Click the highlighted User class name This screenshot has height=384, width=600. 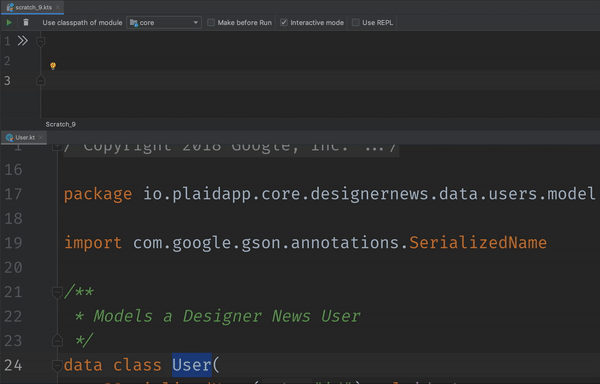click(192, 365)
